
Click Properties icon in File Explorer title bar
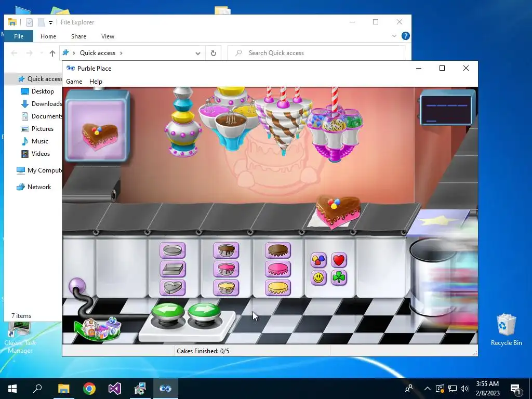[x=30, y=22]
